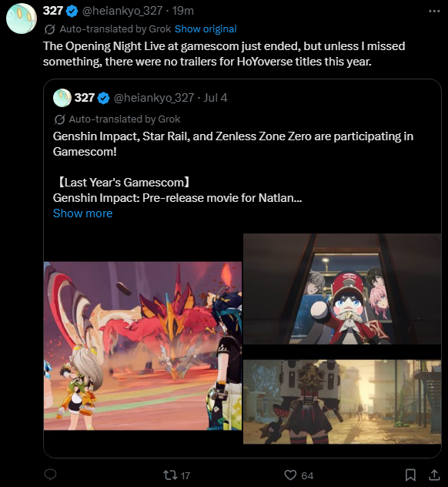Open the 19m timestamp link
Image resolution: width=448 pixels, height=487 pixels.
tap(183, 11)
